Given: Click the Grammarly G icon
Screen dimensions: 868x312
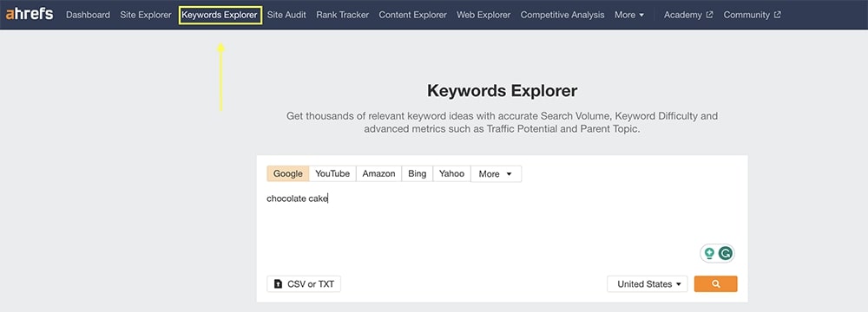Looking at the screenshot, I should (725, 253).
